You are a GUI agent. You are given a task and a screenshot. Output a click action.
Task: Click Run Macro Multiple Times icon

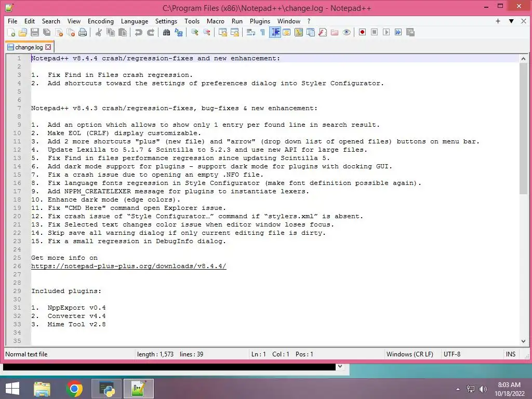click(398, 32)
